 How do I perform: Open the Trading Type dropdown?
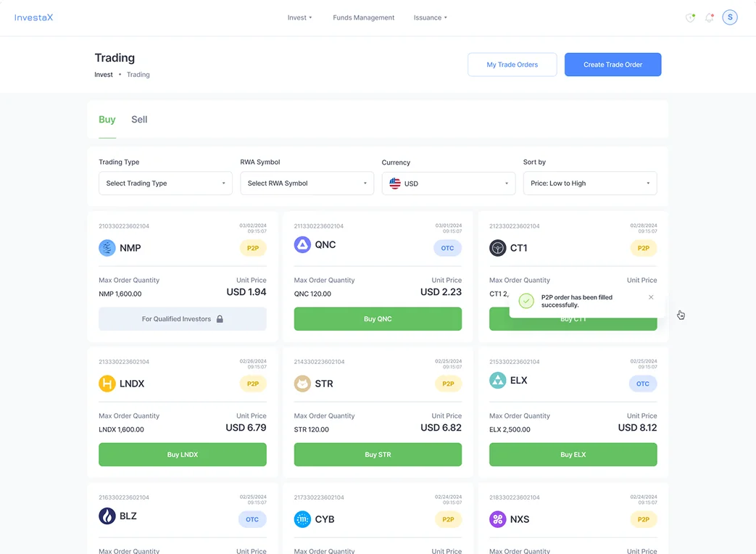coord(165,183)
